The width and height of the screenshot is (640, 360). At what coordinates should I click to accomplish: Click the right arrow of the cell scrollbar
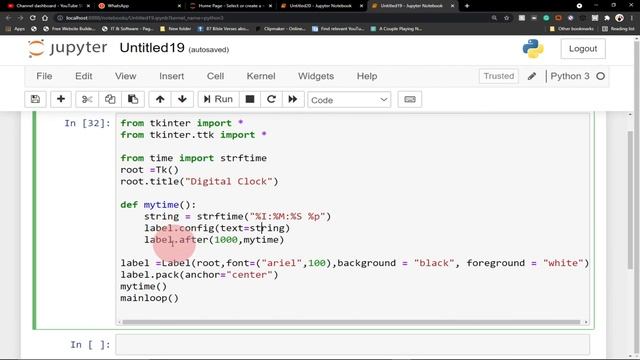(x=586, y=322)
